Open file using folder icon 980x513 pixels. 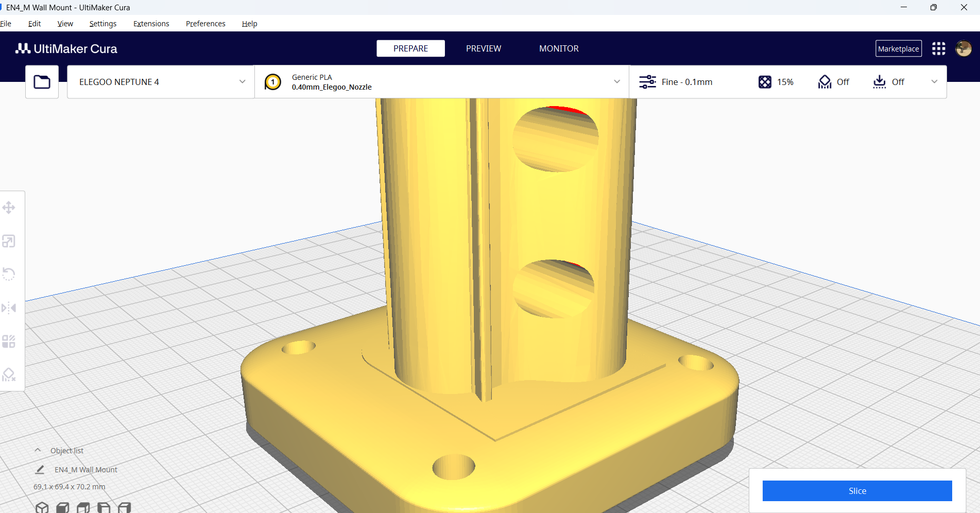[42, 82]
